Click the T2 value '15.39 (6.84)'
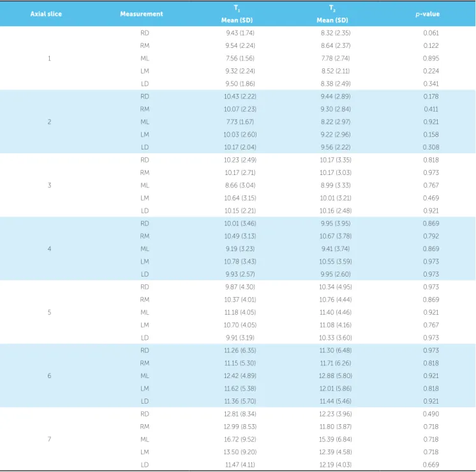 336,439
